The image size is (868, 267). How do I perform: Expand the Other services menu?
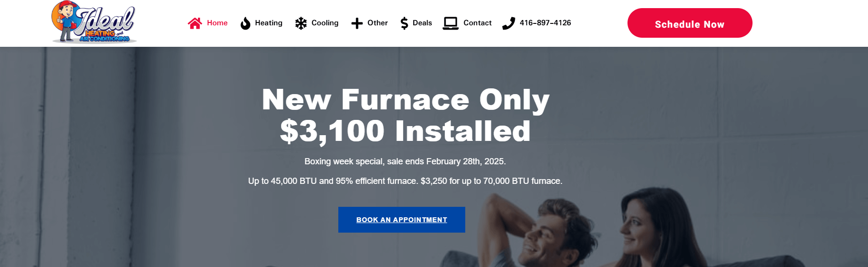(x=377, y=23)
